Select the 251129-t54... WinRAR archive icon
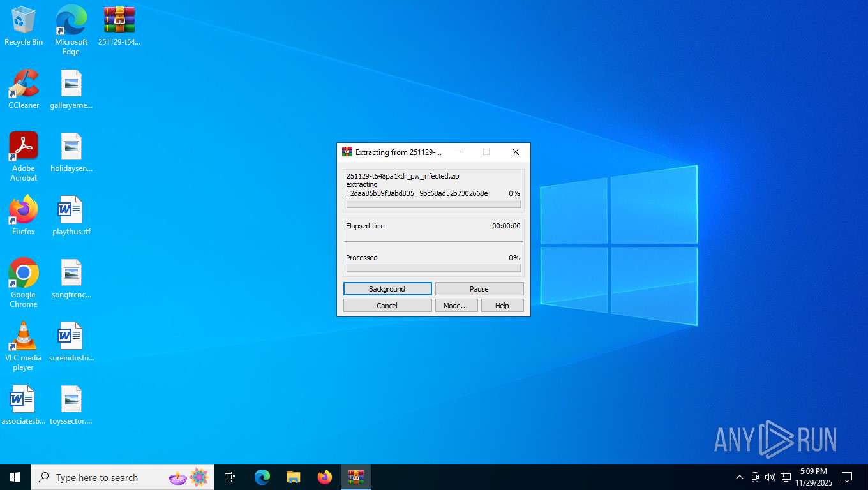This screenshot has width=868, height=490. (119, 26)
